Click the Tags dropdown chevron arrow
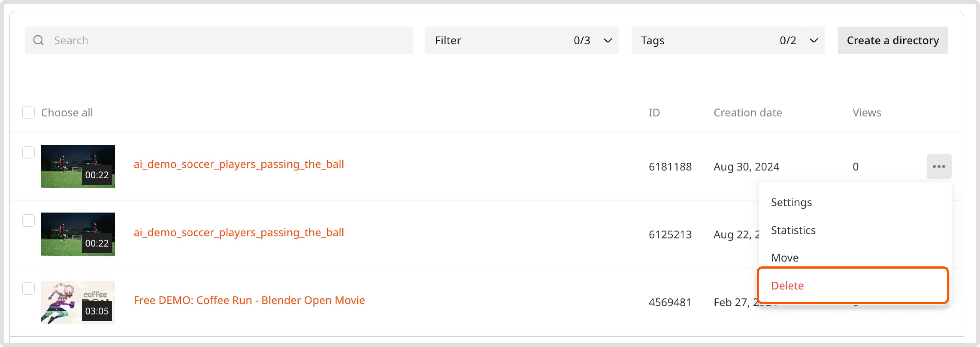Viewport: 980px width, 347px height. (813, 40)
